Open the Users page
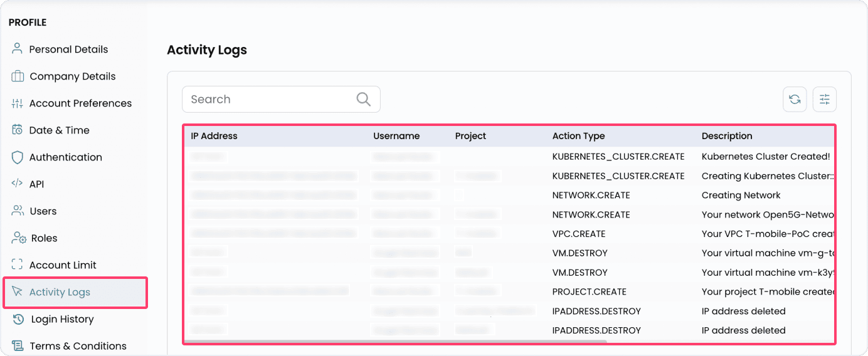This screenshot has height=356, width=868. (x=43, y=211)
